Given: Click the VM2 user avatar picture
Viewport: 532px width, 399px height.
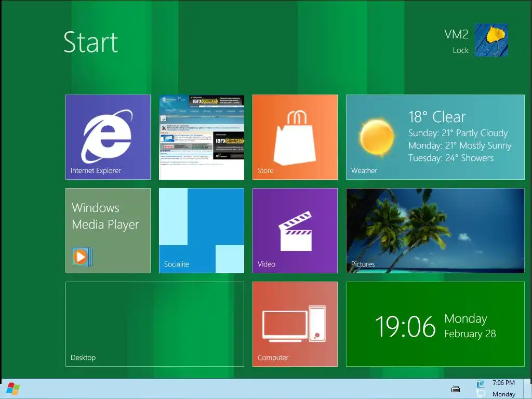Looking at the screenshot, I should click(x=491, y=40).
